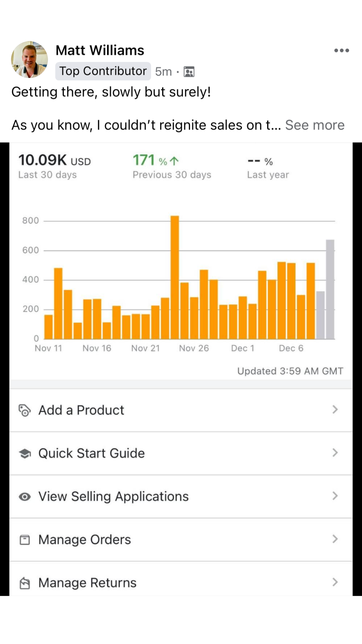This screenshot has width=362, height=644.
Task: Click the tallest orange bar in the sales chart
Action: 175,277
